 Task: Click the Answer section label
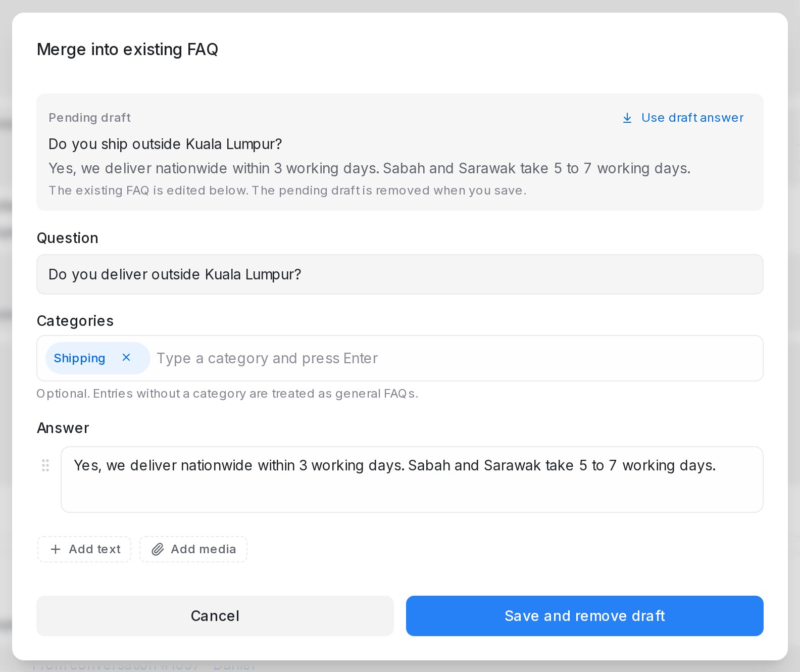[63, 428]
